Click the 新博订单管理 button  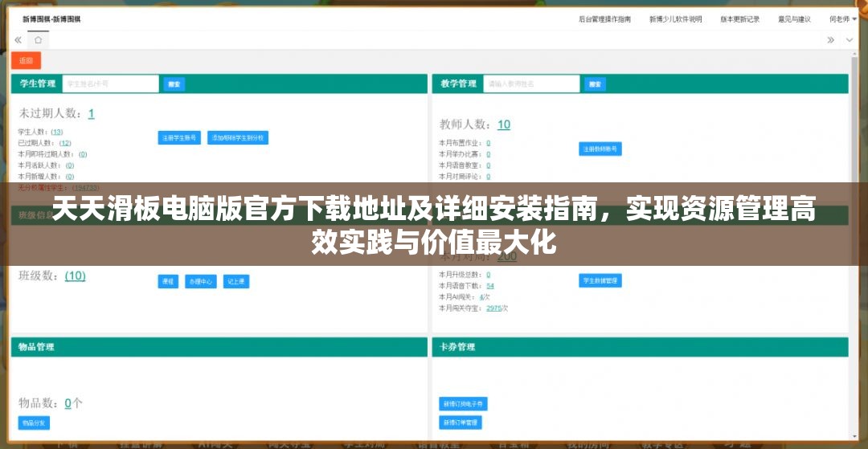[460, 423]
